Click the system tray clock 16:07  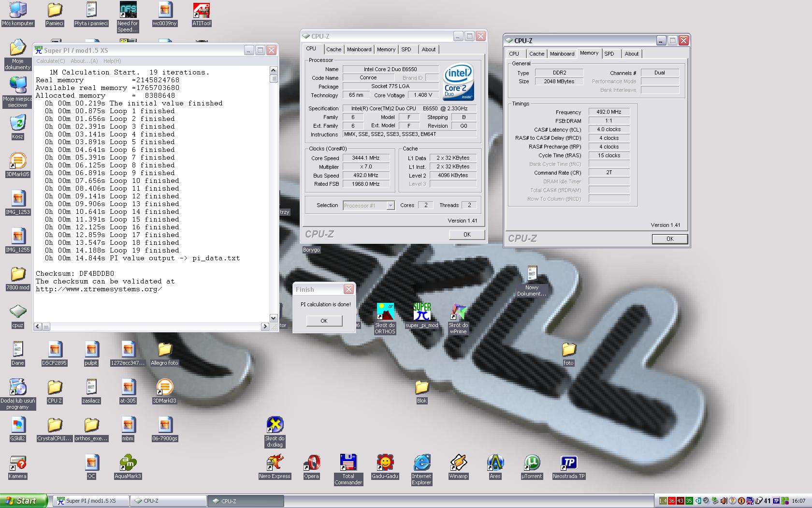point(798,501)
